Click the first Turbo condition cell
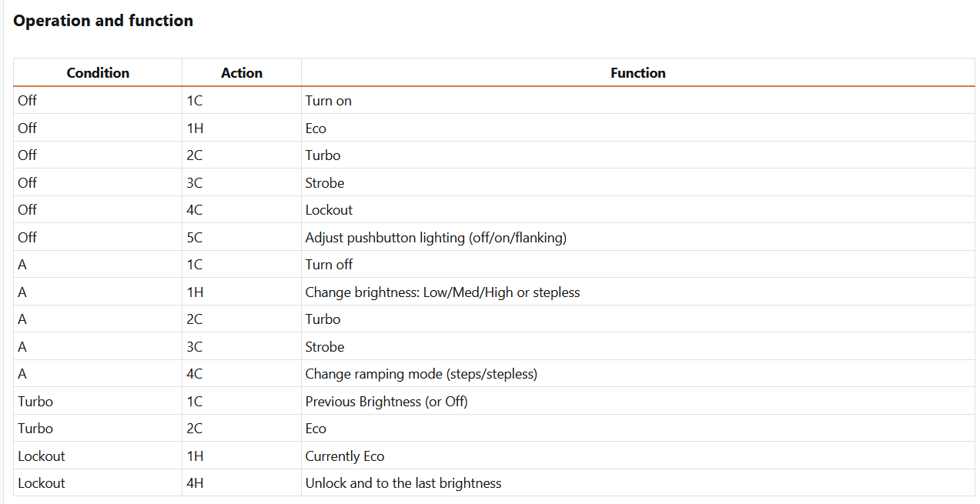980x504 pixels. click(98, 402)
